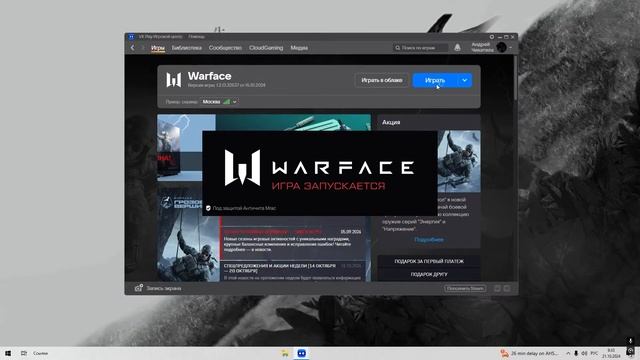Open the user profile avatar
Image resolution: width=640 pixels, height=360 pixels.
[501, 47]
